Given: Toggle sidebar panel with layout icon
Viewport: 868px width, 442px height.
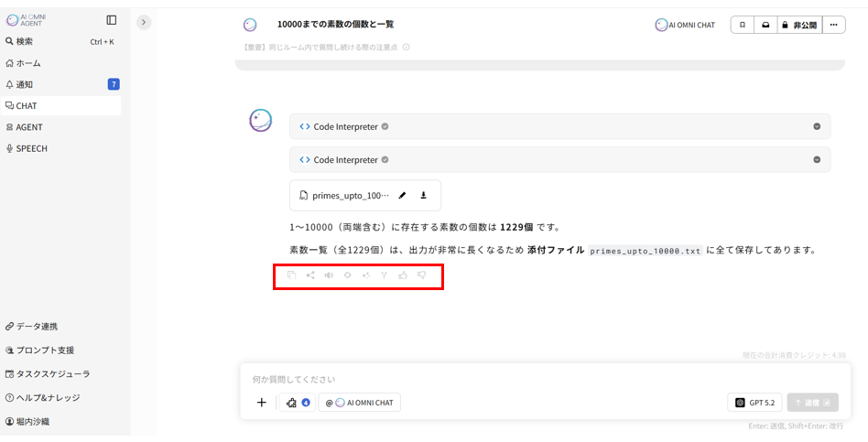Looking at the screenshot, I should pos(112,20).
